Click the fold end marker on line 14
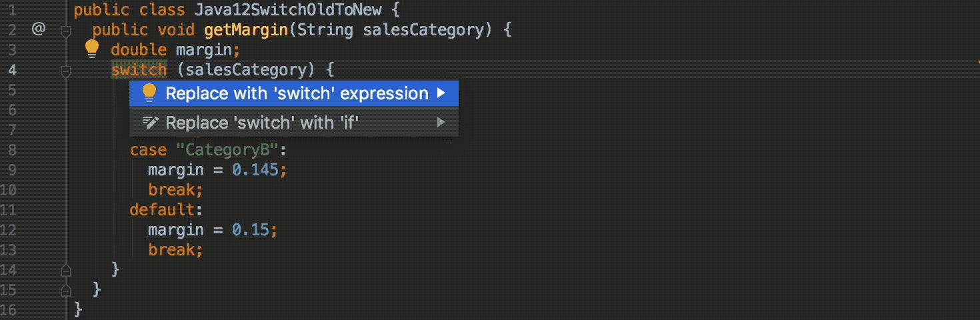The width and height of the screenshot is (980, 320). (66, 270)
